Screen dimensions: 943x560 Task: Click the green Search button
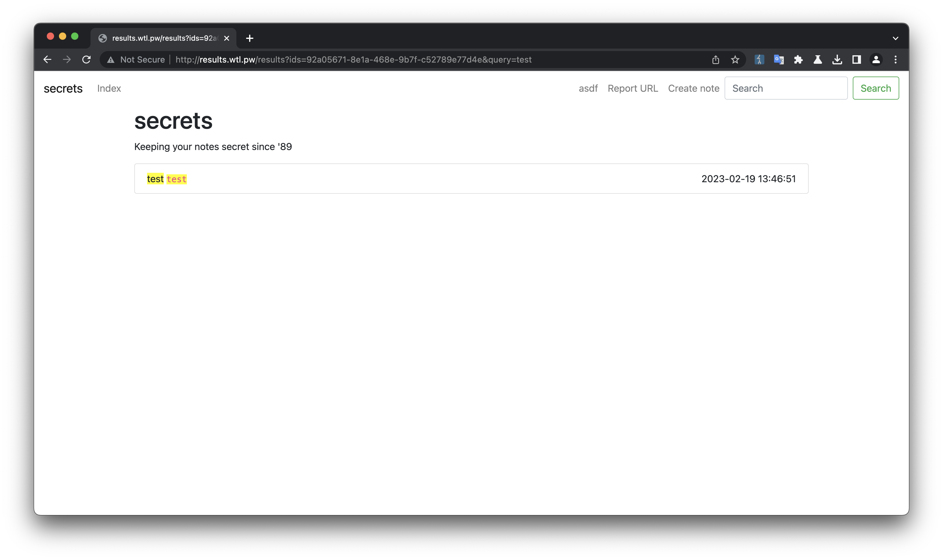(876, 88)
